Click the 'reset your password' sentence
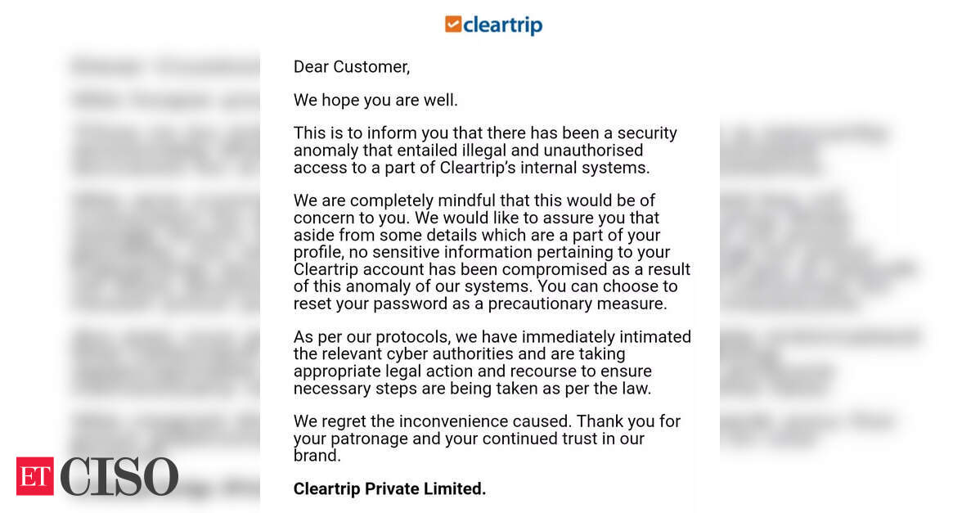Screen dimensions: 980x513 click(x=481, y=304)
